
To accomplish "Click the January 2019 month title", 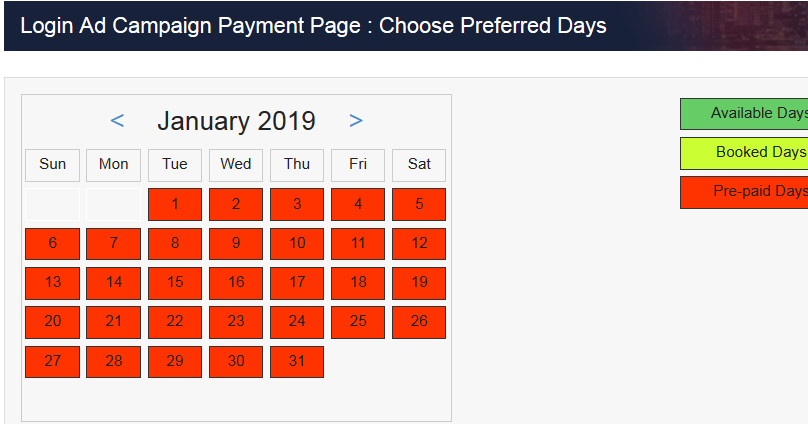I will pos(236,122).
